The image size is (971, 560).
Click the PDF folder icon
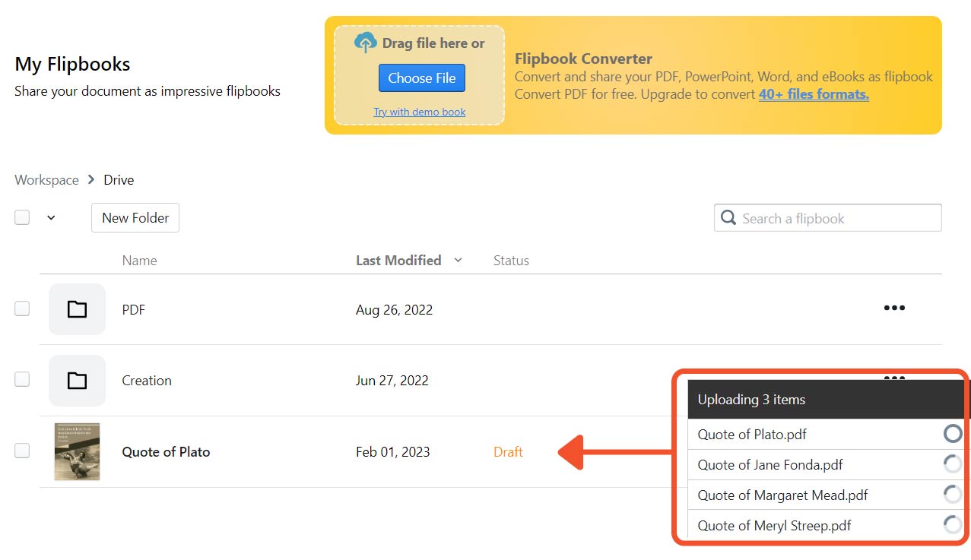click(77, 309)
